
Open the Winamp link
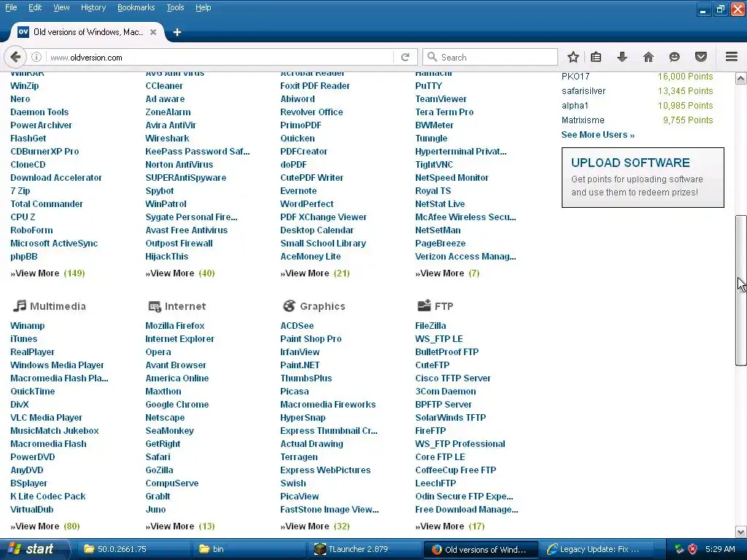[27, 326]
